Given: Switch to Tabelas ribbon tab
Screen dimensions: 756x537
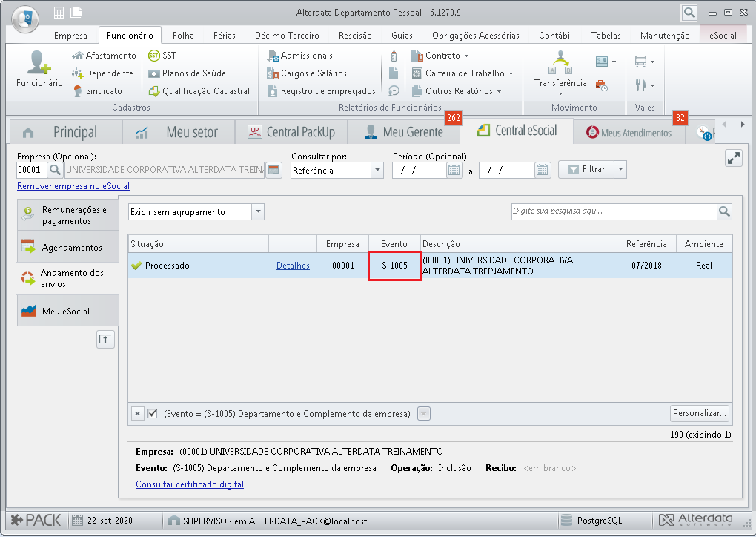Looking at the screenshot, I should [606, 35].
